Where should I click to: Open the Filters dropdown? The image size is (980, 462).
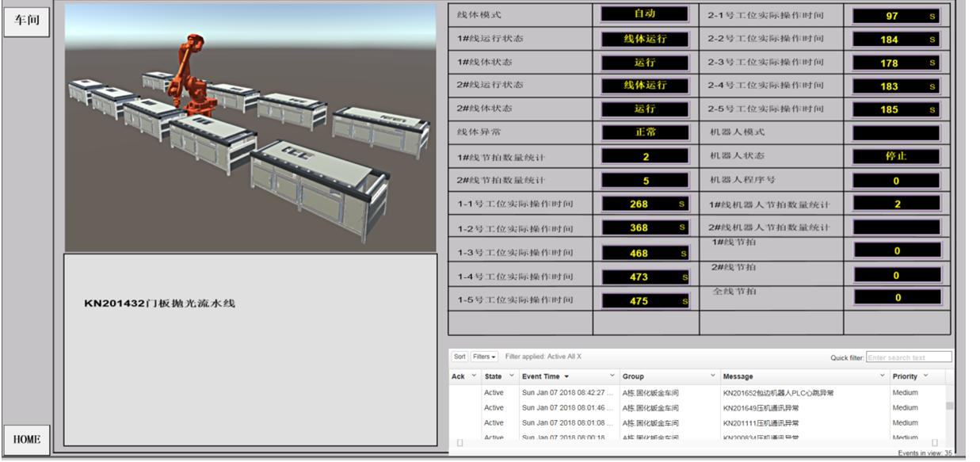click(x=484, y=357)
